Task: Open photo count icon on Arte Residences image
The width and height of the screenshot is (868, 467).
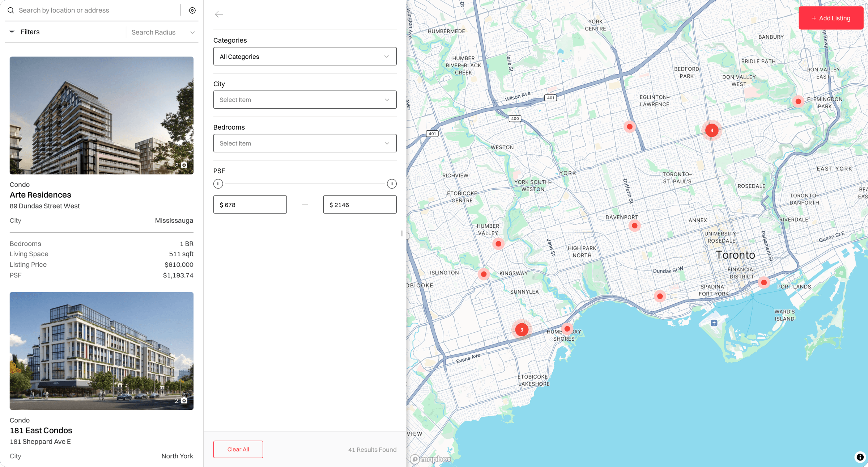Action: click(184, 165)
